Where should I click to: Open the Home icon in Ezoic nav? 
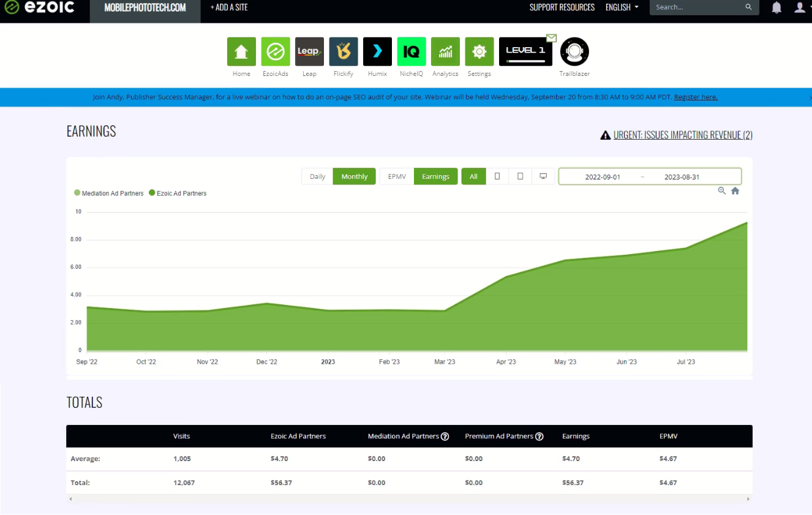(241, 51)
